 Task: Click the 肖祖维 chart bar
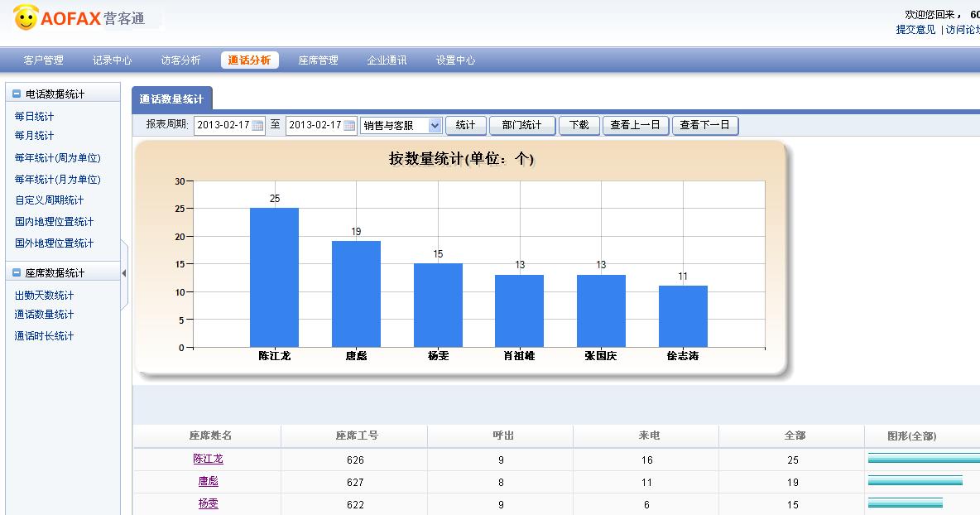click(x=519, y=310)
